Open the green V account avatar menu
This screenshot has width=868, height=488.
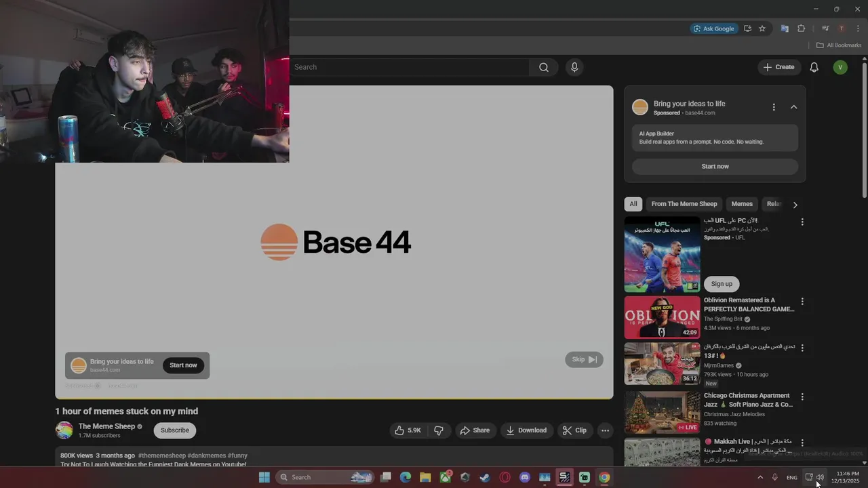coord(840,67)
